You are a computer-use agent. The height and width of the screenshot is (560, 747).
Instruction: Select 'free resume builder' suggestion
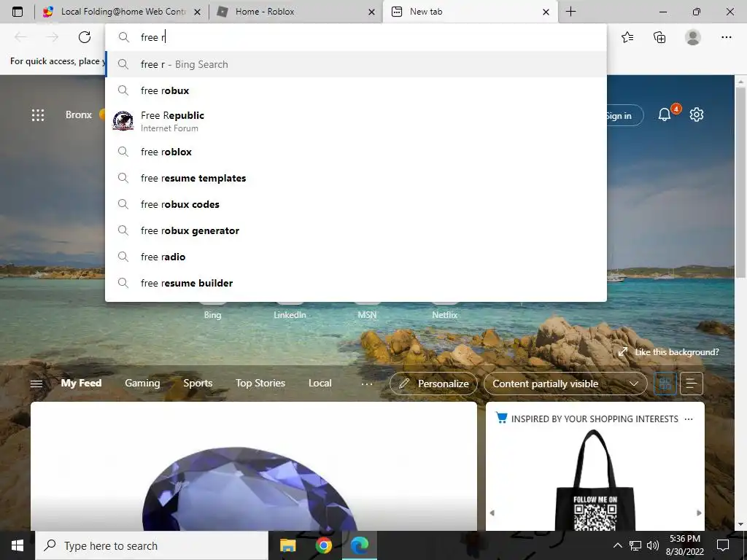click(356, 283)
